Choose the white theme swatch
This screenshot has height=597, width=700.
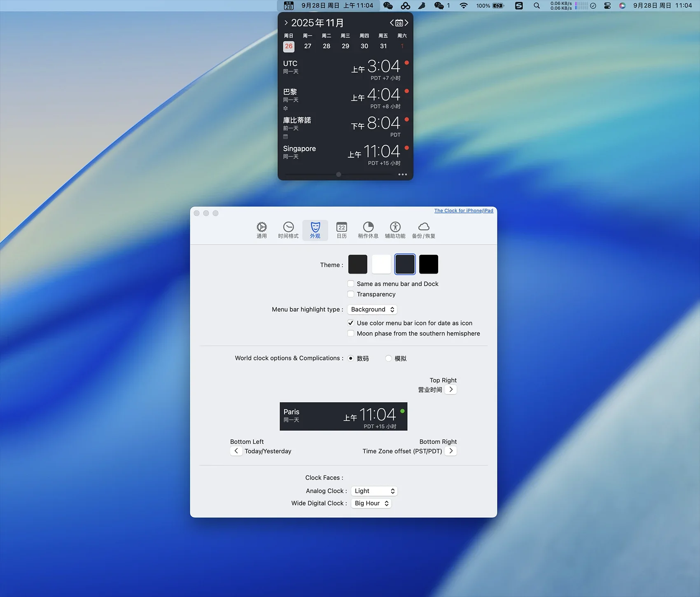point(381,264)
